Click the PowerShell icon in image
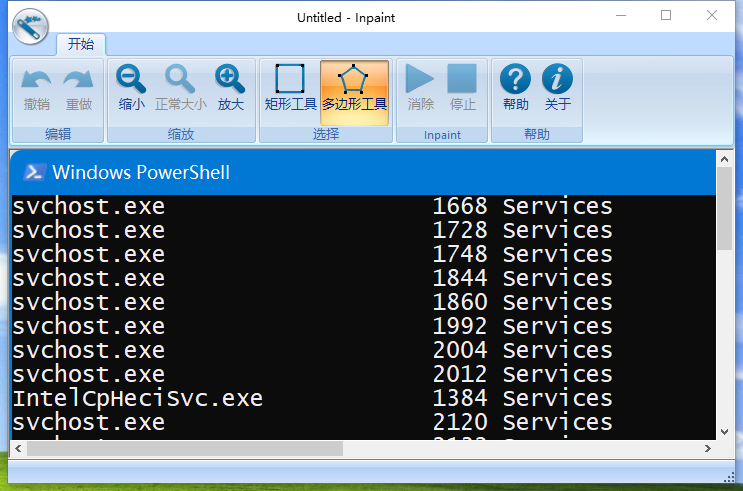 [35, 172]
